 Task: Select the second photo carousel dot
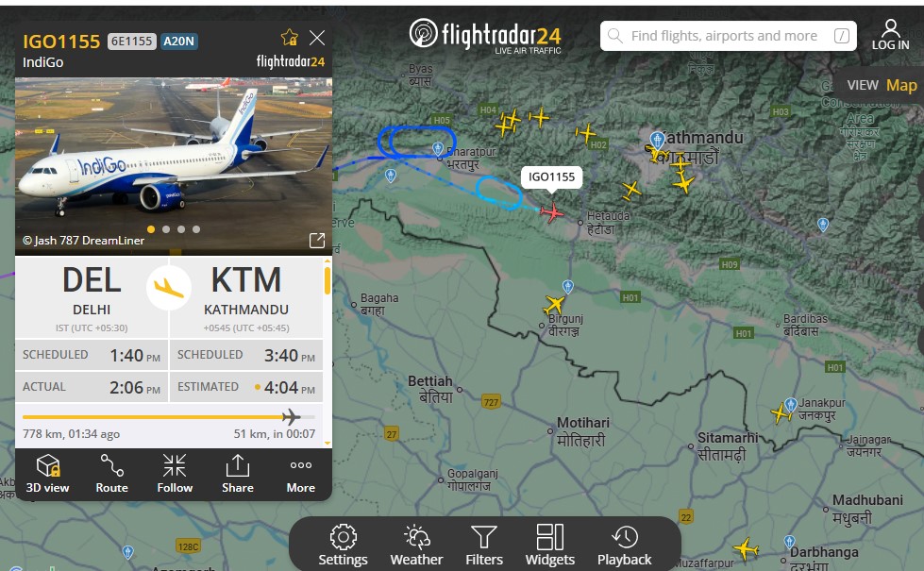[166, 229]
